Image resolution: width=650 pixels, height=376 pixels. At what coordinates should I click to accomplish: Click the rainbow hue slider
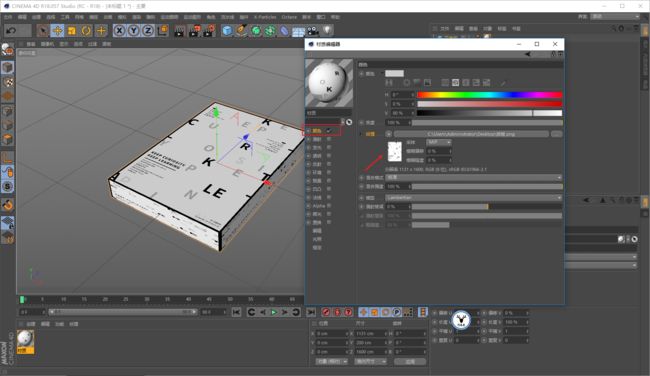tap(490, 95)
